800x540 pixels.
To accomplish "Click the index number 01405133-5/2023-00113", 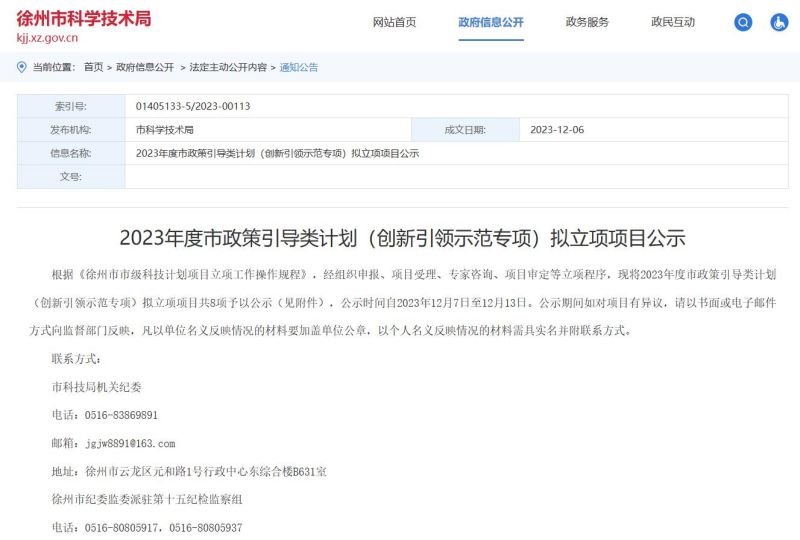I will (x=193, y=105).
